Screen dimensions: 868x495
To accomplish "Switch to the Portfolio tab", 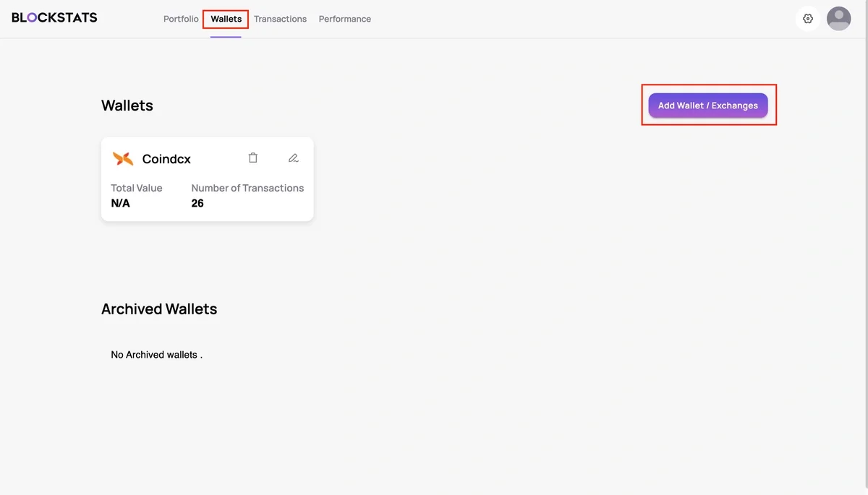I will pyautogui.click(x=180, y=19).
